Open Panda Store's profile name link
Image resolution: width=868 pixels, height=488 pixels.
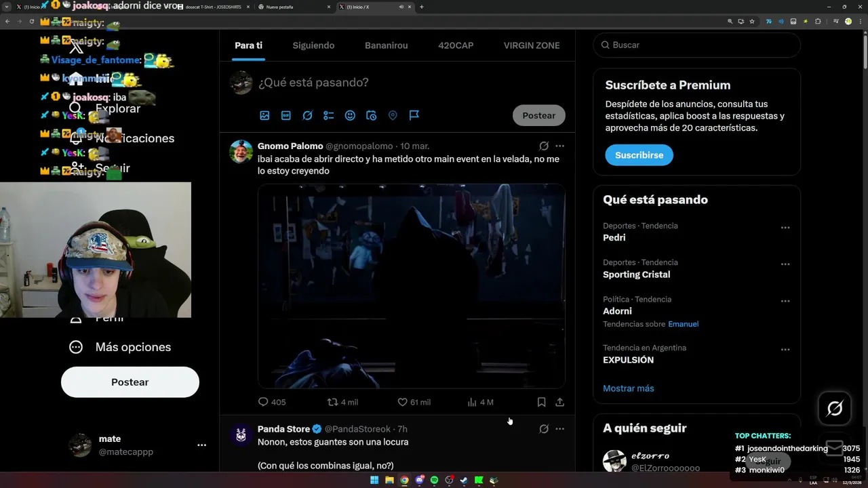(x=283, y=429)
